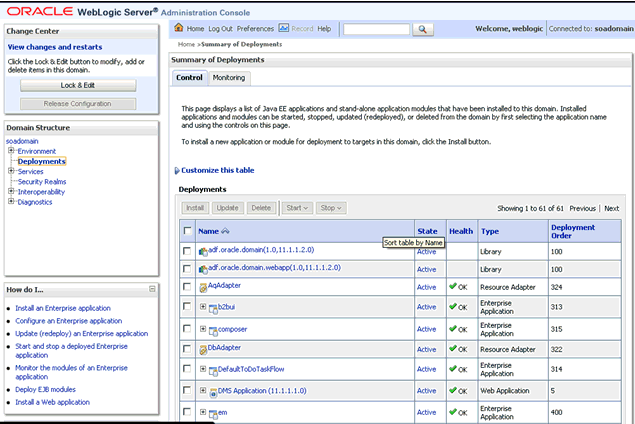
Task: Collapse the How do I panel
Action: click(152, 289)
